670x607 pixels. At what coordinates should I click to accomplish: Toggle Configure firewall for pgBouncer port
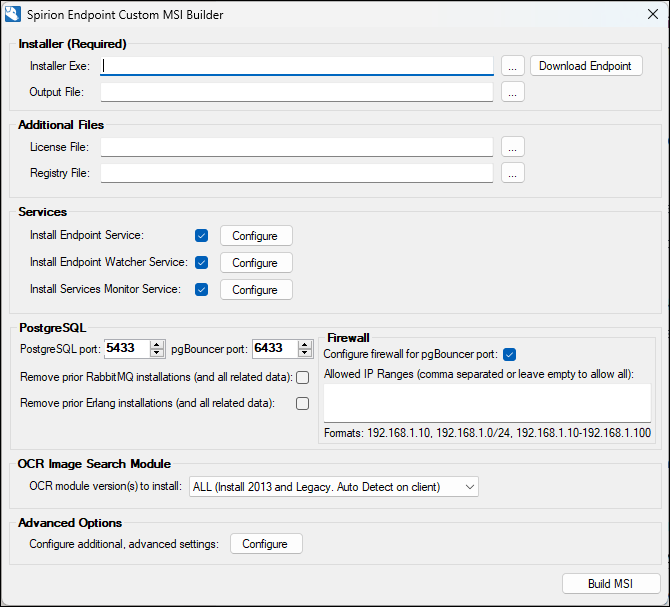click(x=510, y=354)
